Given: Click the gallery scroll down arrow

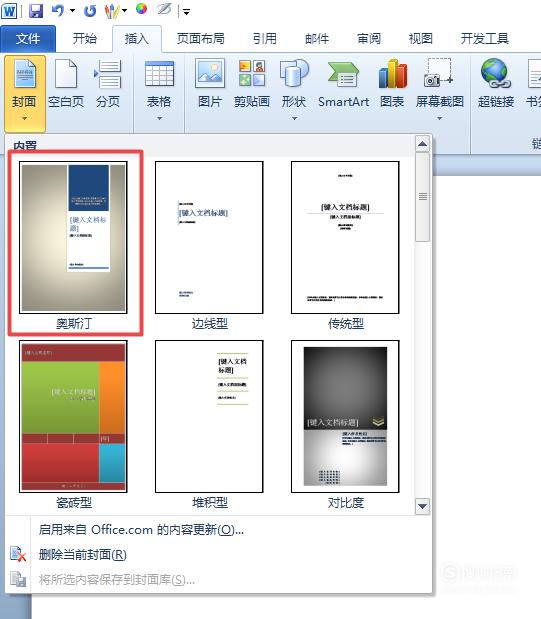Looking at the screenshot, I should [x=423, y=506].
